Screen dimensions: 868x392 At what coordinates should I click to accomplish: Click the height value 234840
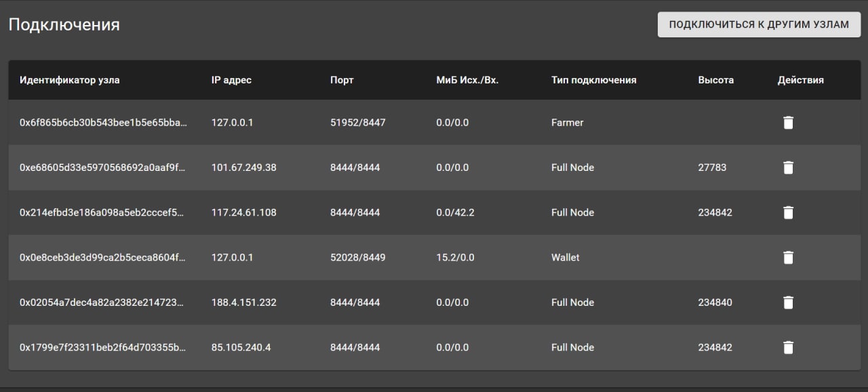point(715,302)
